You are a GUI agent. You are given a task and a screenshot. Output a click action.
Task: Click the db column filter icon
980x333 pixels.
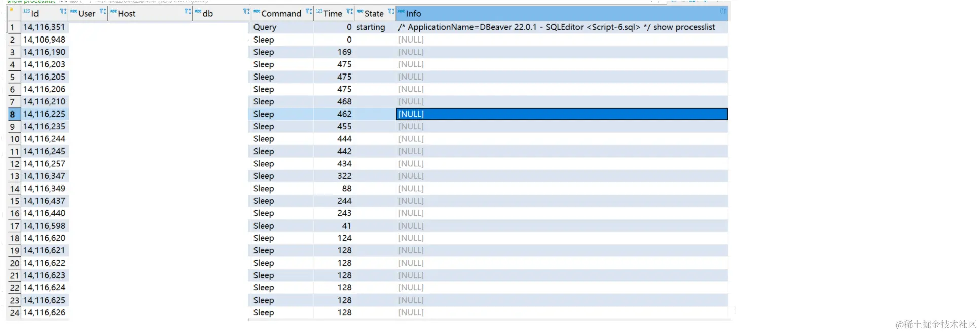click(246, 12)
